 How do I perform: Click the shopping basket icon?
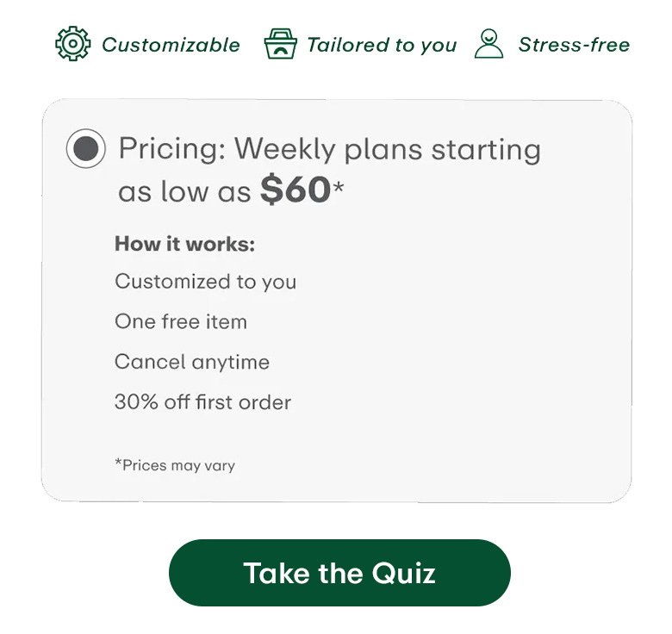[x=280, y=44]
